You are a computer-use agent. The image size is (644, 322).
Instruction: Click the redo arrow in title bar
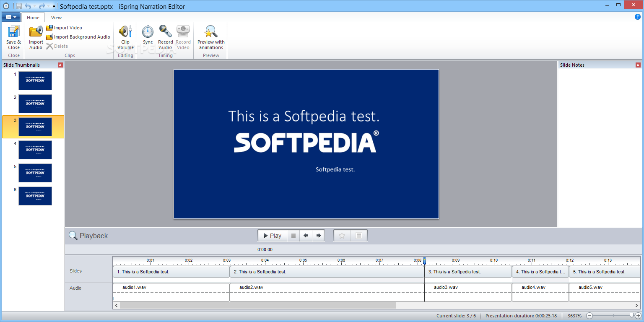(x=42, y=6)
